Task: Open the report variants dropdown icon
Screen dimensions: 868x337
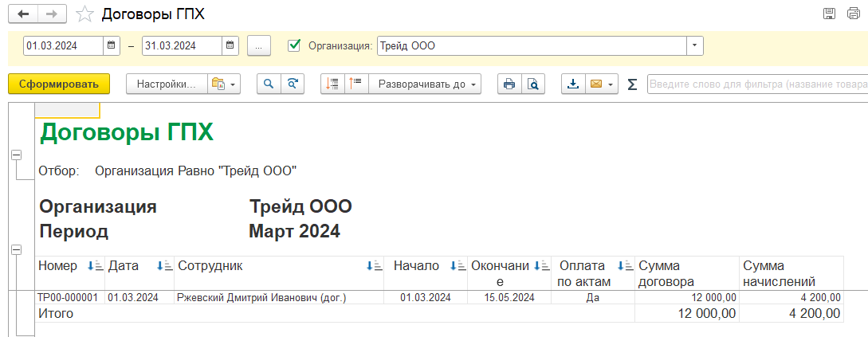Action: (224, 84)
